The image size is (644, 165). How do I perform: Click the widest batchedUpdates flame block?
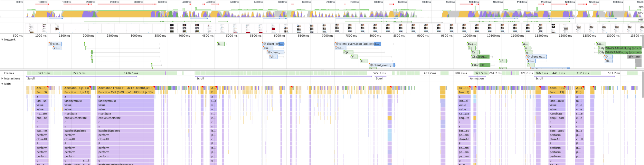(x=126, y=131)
